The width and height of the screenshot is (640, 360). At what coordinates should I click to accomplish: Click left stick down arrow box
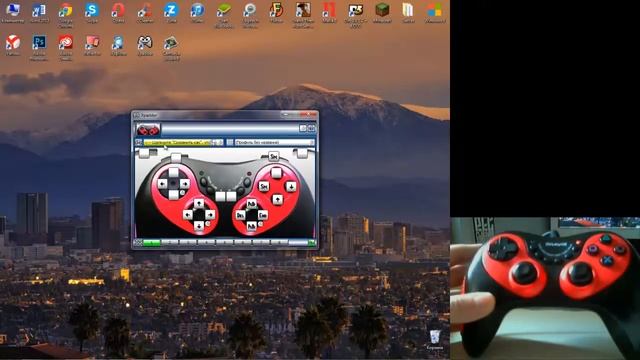click(199, 226)
